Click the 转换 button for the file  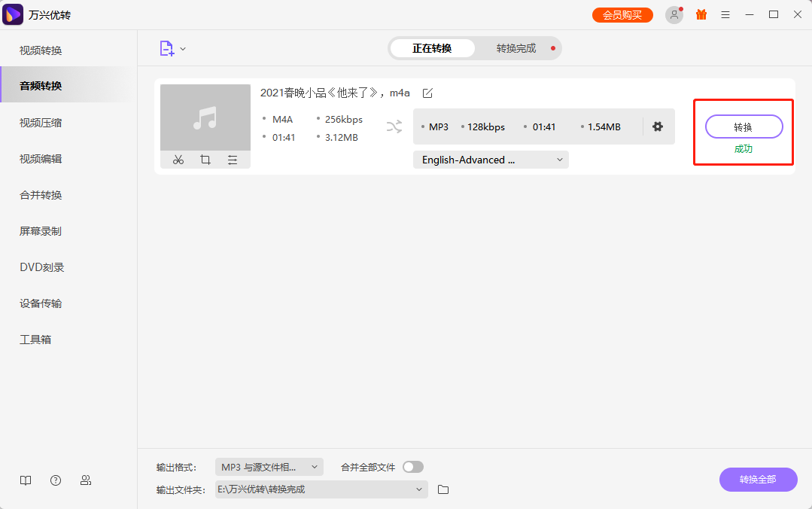click(x=744, y=127)
